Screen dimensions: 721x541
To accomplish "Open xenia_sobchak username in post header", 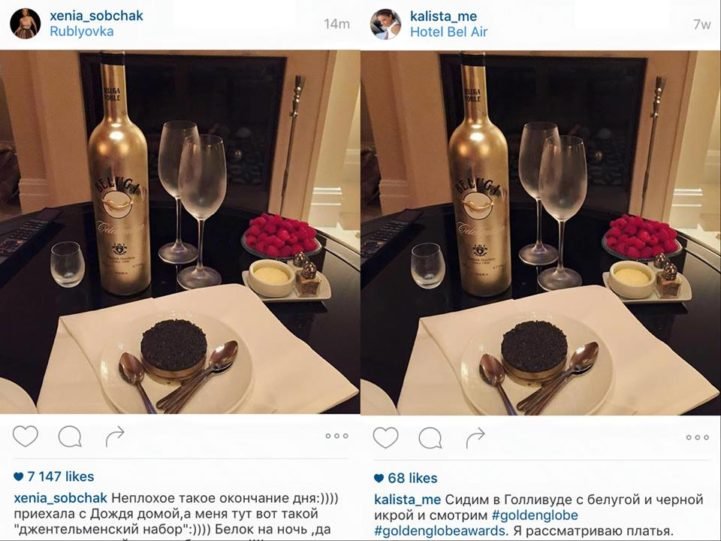I will [x=97, y=16].
